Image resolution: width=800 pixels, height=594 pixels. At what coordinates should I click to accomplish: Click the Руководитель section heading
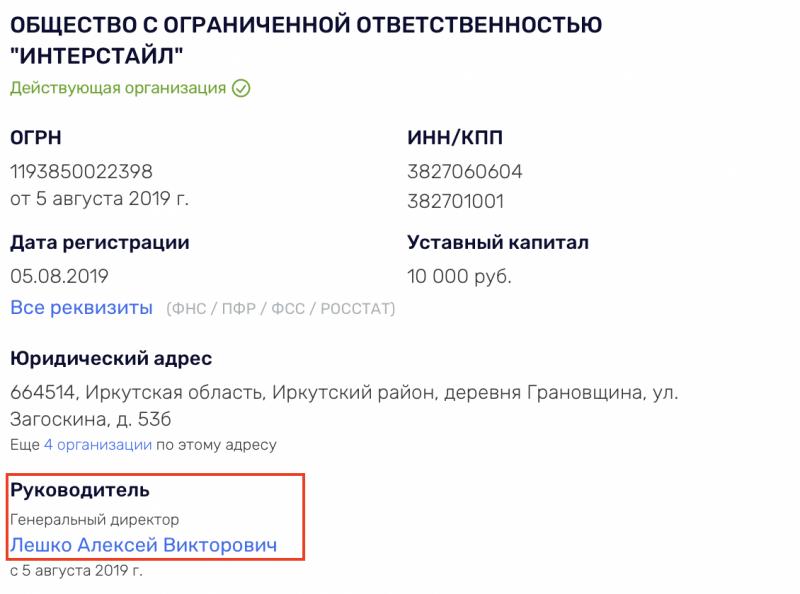click(x=80, y=490)
